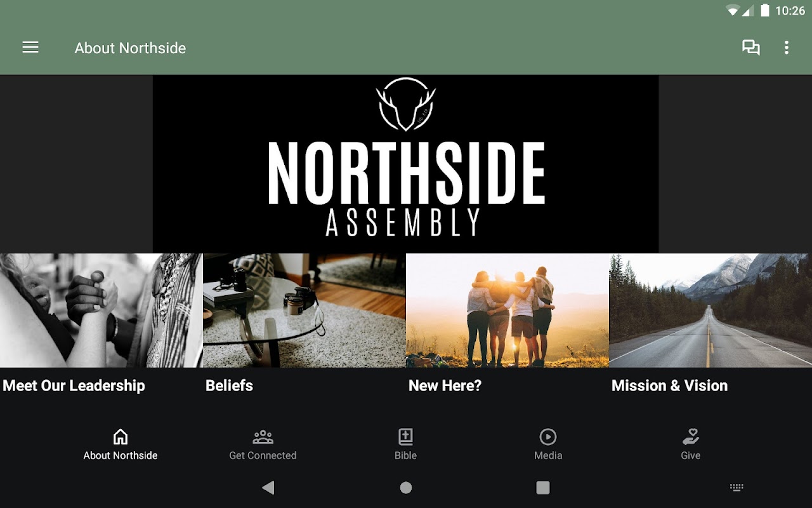Screen dimensions: 812x508
Task: Tap the Give heart-hand icon
Action: click(691, 437)
